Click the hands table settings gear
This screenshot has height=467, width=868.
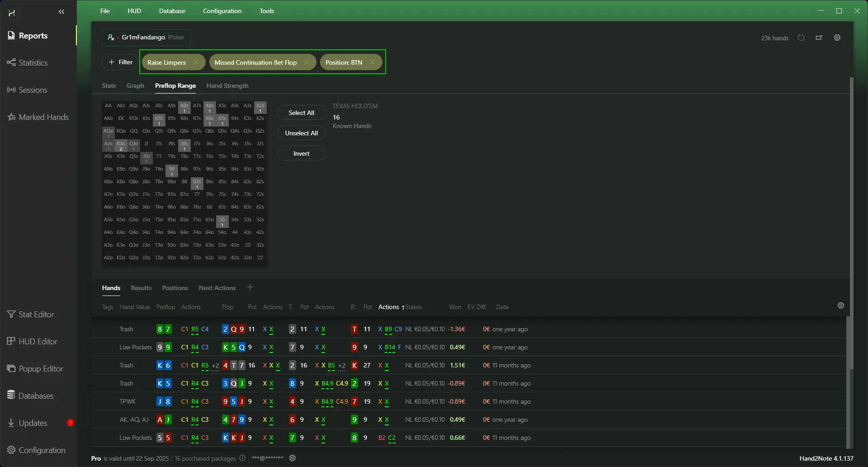[x=841, y=306]
